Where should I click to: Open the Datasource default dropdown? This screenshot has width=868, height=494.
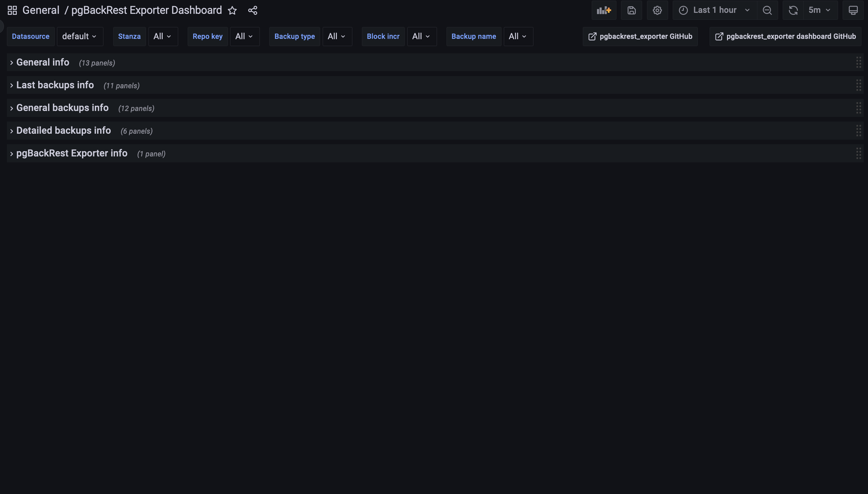(80, 36)
